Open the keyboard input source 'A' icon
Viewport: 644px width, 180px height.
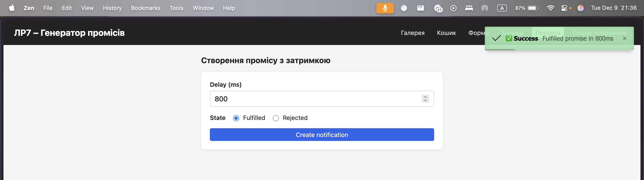[x=502, y=8]
